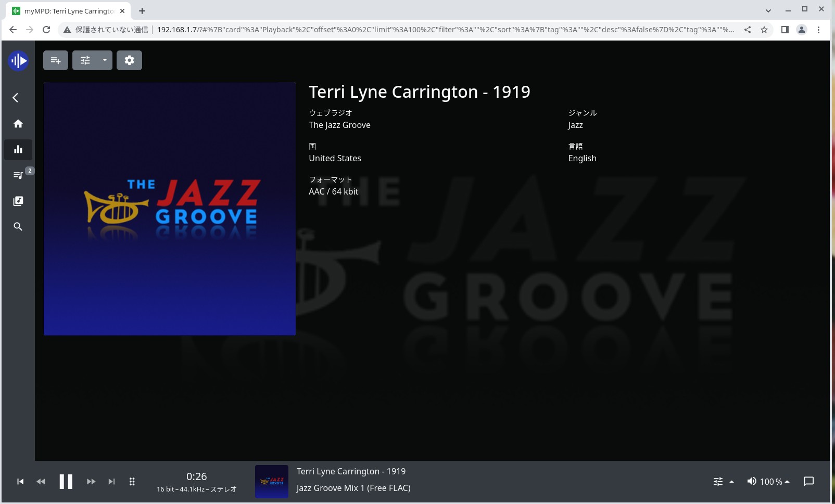Expand the footer playback settings menu
This screenshot has height=504, width=835.
723,482
